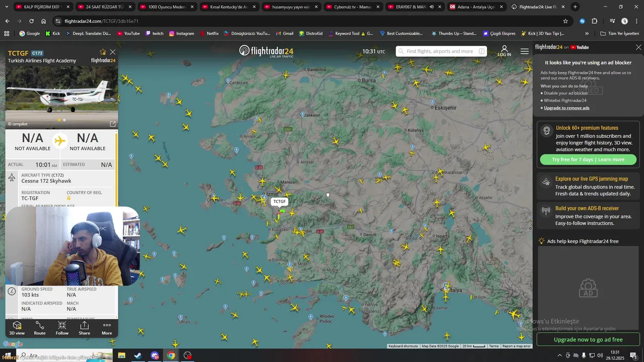The height and width of the screenshot is (362, 644).
Task: Open the map Terms link
Action: point(494,346)
